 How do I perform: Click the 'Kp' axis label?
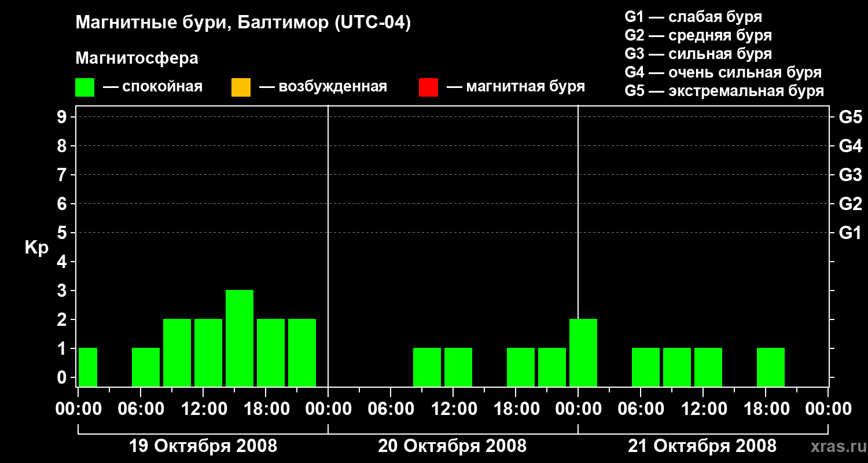click(36, 248)
